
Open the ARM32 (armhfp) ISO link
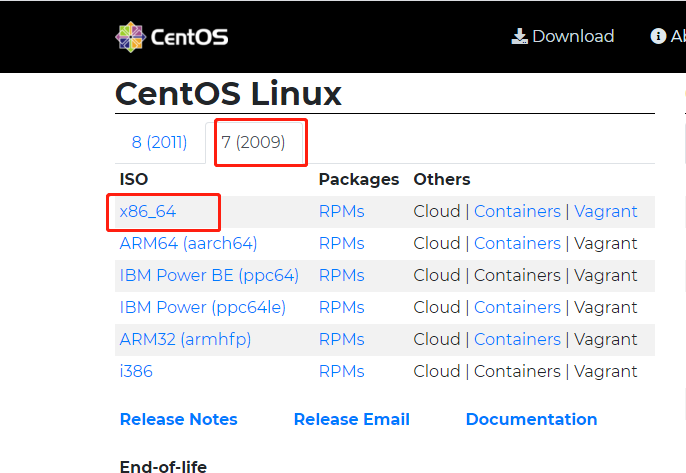point(185,339)
